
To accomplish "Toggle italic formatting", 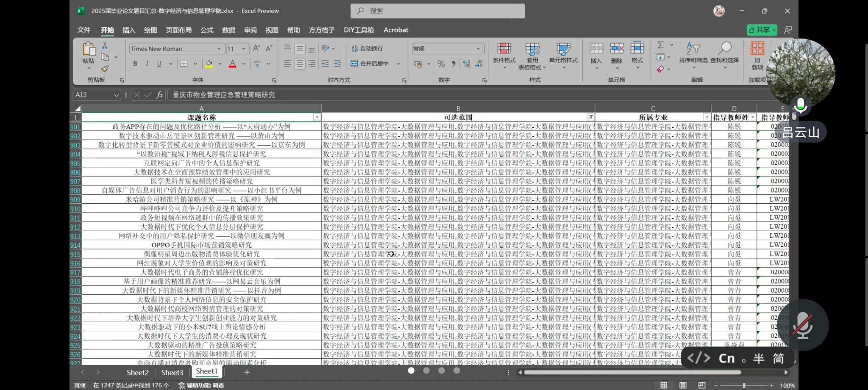I will tap(147, 64).
